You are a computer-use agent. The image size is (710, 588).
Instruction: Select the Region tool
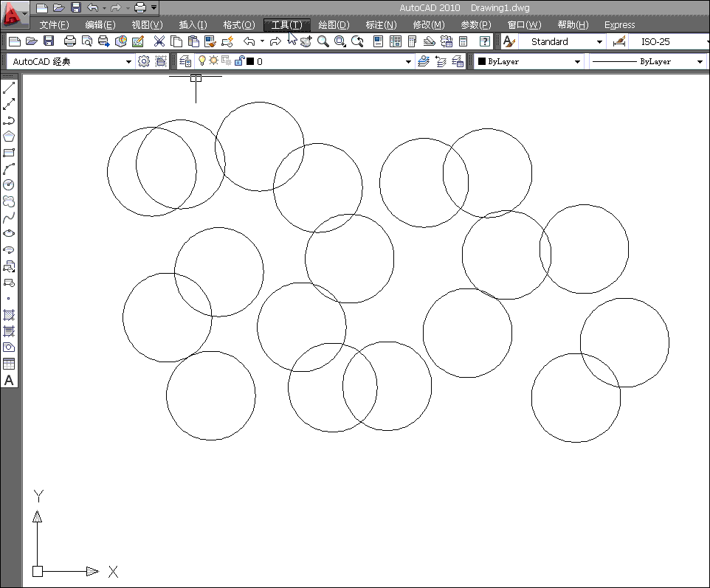pyautogui.click(x=9, y=347)
